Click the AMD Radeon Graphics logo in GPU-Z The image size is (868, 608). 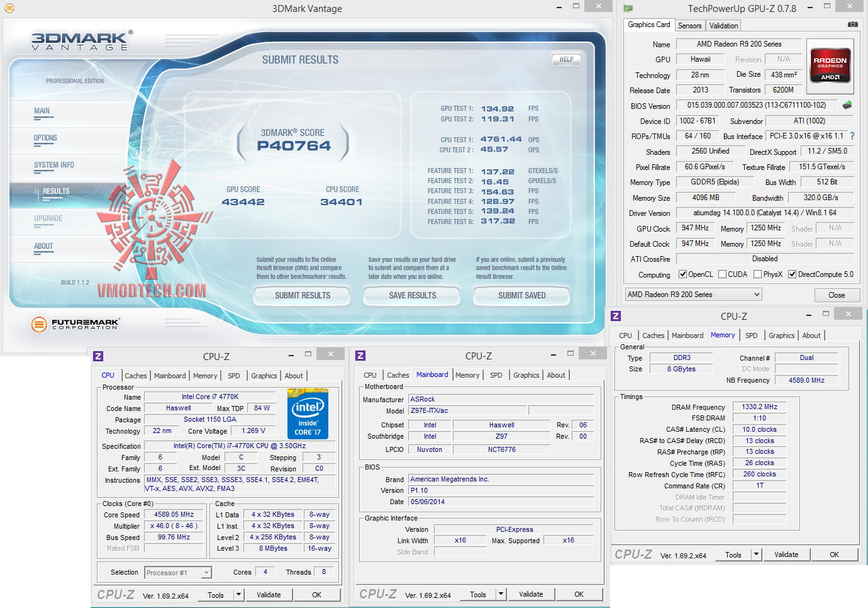[x=830, y=65]
